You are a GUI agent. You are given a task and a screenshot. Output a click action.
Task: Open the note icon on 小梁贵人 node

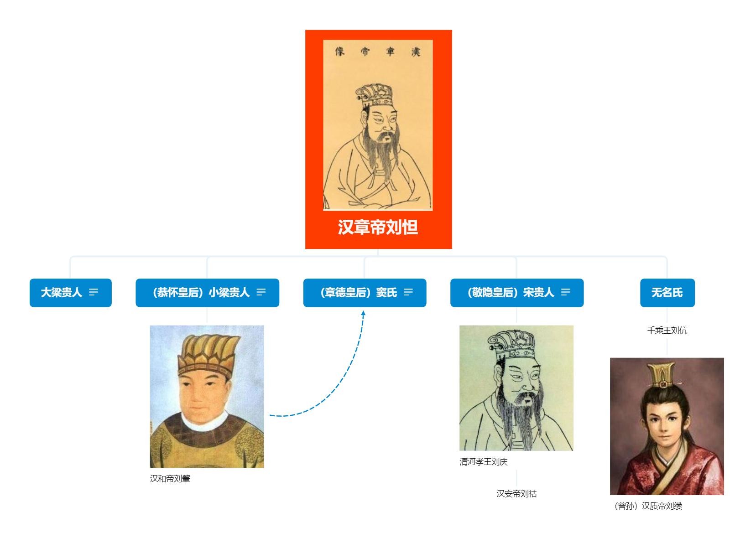tap(261, 292)
